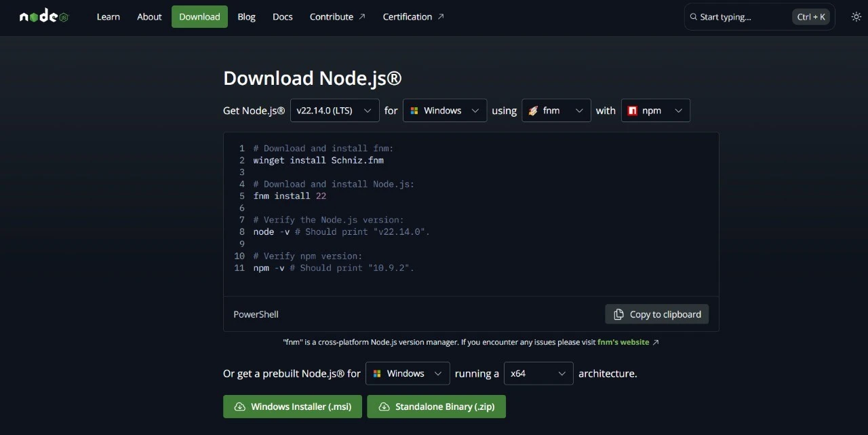The height and width of the screenshot is (435, 868).
Task: Click the PowerShell label below the code
Action: (256, 315)
